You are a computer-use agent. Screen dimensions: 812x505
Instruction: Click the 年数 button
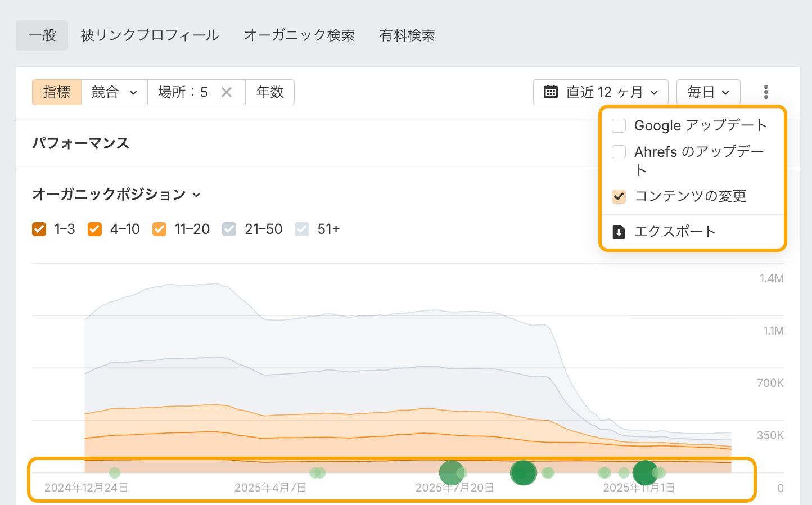[x=270, y=92]
